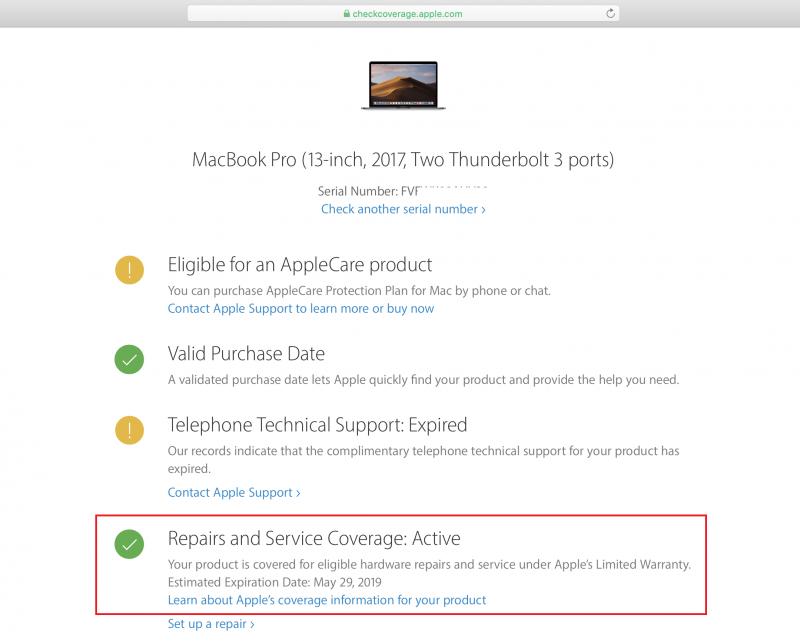Open Check another serial number link

[403, 209]
